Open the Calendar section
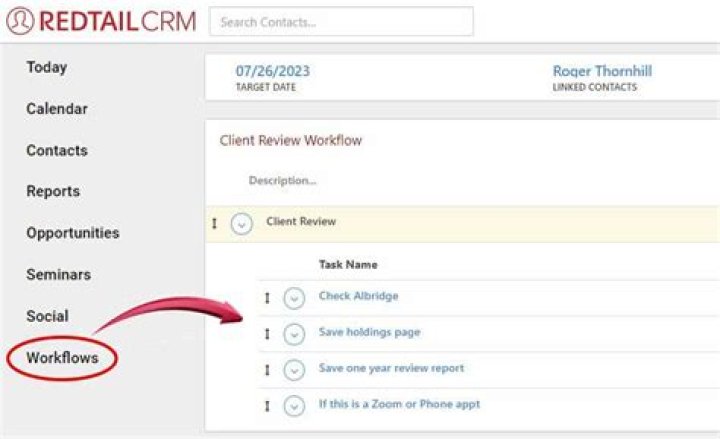Image resolution: width=720 pixels, height=439 pixels. click(57, 109)
